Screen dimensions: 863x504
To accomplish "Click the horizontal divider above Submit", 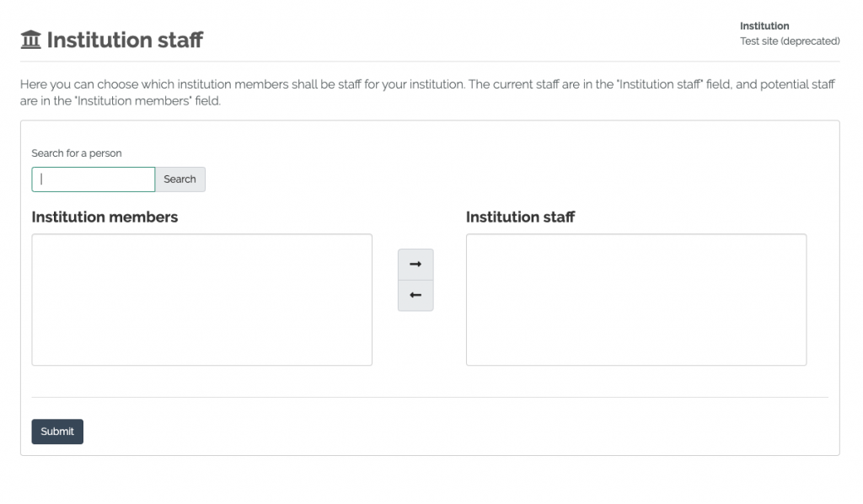I will [430, 397].
